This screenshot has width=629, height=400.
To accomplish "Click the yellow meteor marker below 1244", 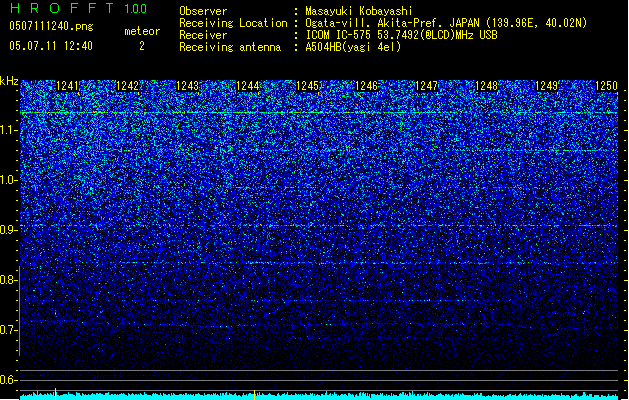I will coord(254,394).
